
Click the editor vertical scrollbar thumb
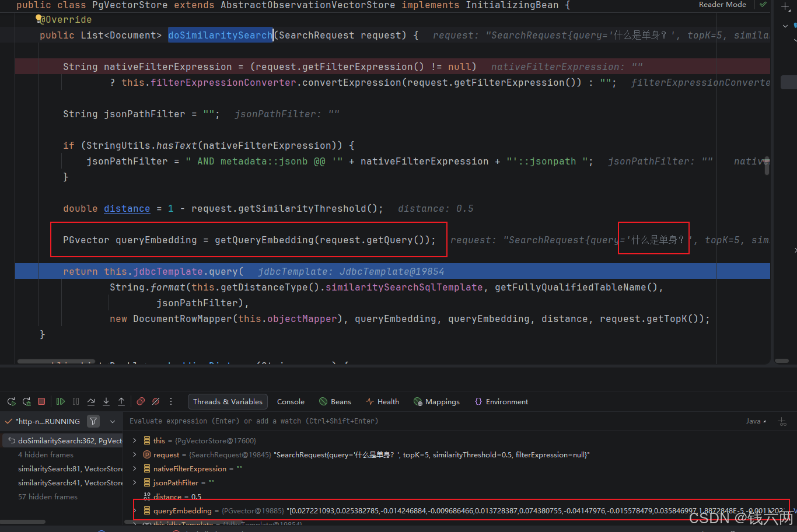click(767, 166)
